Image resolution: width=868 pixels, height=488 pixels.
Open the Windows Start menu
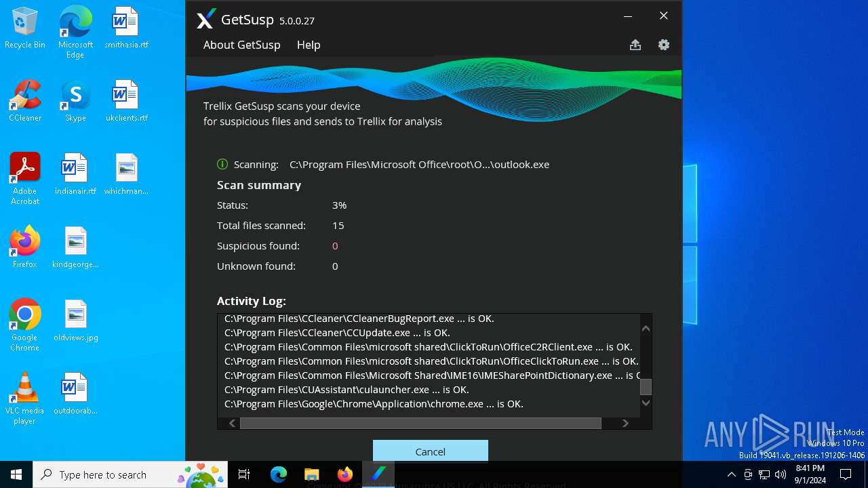pyautogui.click(x=16, y=474)
